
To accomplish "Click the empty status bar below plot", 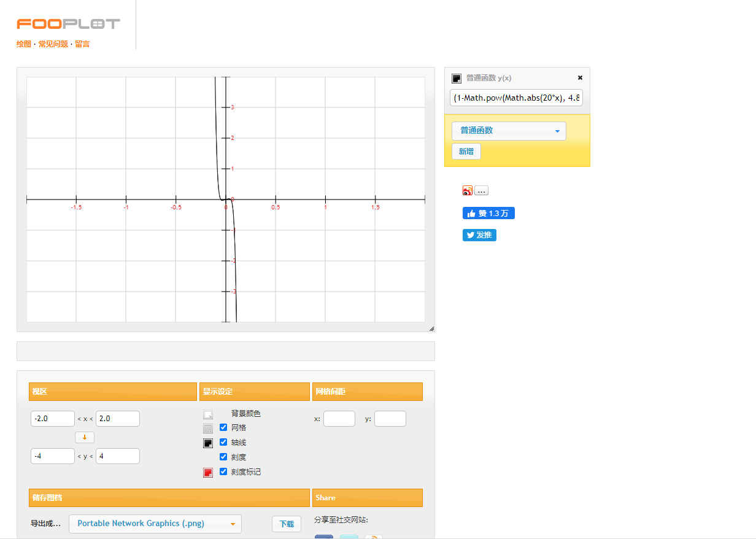I will 226,351.
